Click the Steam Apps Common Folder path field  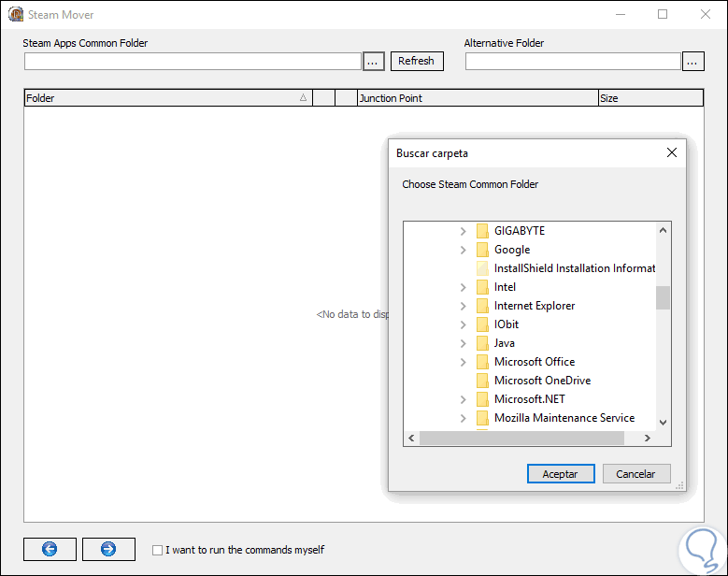pyautogui.click(x=193, y=62)
